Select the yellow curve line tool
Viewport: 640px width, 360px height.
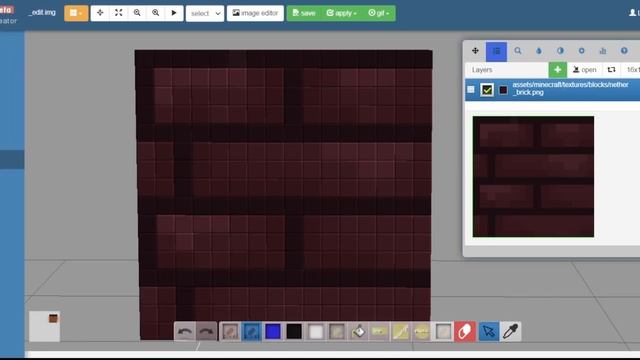point(400,331)
